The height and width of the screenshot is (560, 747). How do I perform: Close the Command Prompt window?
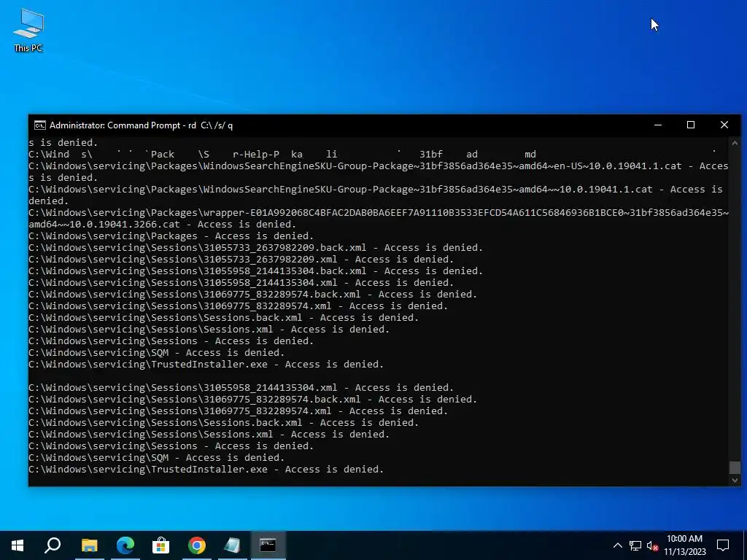[x=724, y=125]
